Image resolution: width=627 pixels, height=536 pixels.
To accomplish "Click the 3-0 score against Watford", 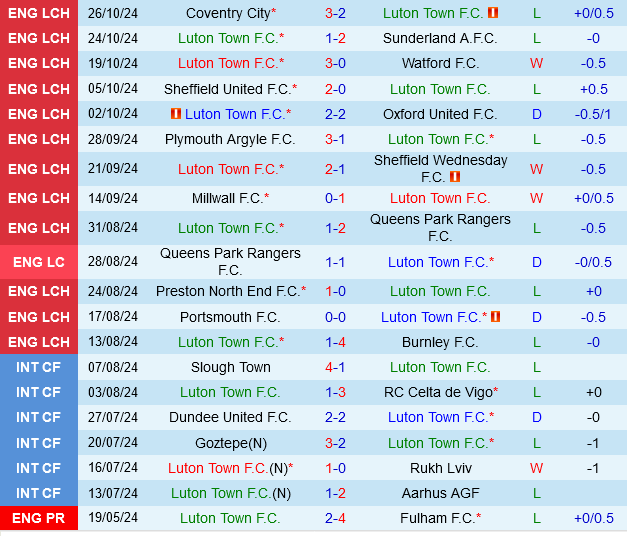I will coord(335,63).
